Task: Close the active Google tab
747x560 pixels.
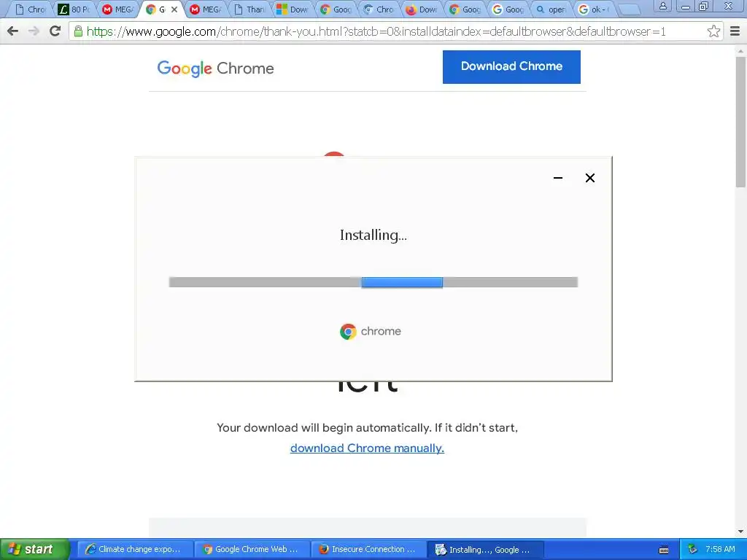Action: 174,9
